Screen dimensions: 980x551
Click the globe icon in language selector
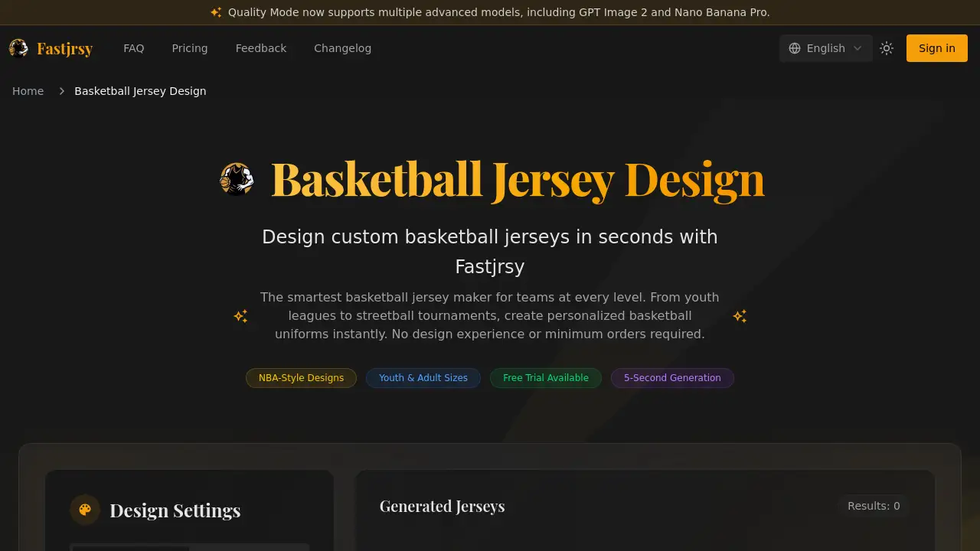pyautogui.click(x=795, y=48)
